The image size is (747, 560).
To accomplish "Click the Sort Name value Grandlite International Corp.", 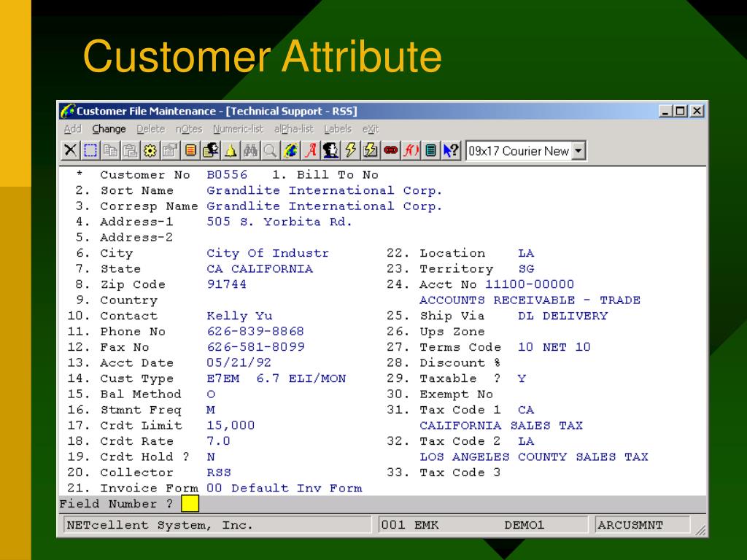I will pyautogui.click(x=325, y=190).
